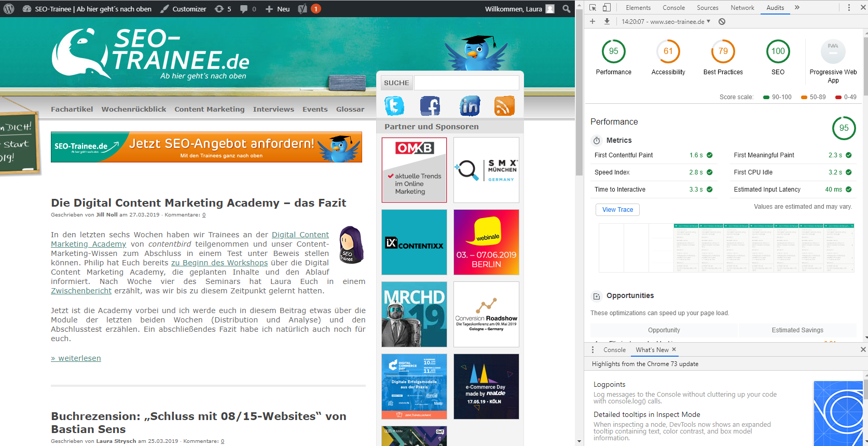Image resolution: width=868 pixels, height=446 pixels.
Task: Click the Opportunities section icon
Action: tap(597, 296)
